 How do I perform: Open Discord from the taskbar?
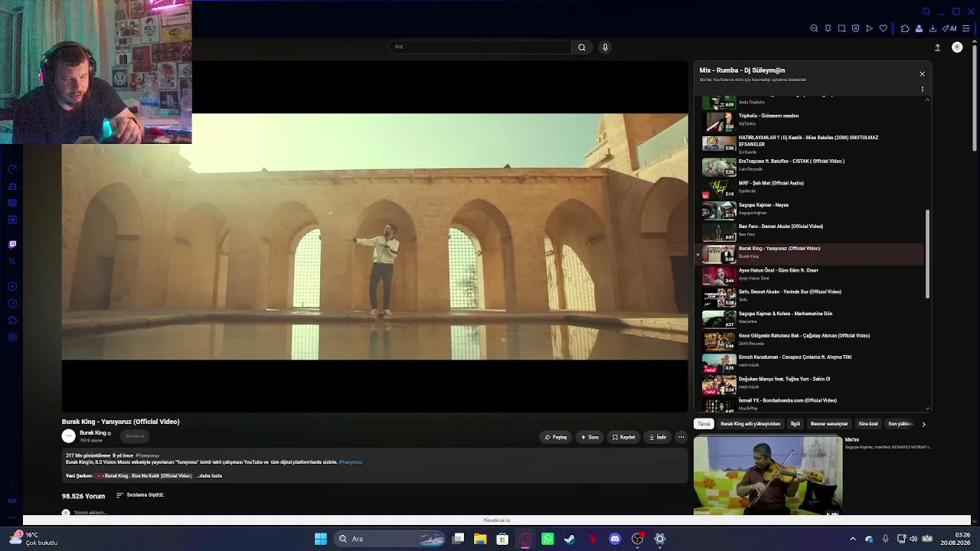(x=615, y=539)
